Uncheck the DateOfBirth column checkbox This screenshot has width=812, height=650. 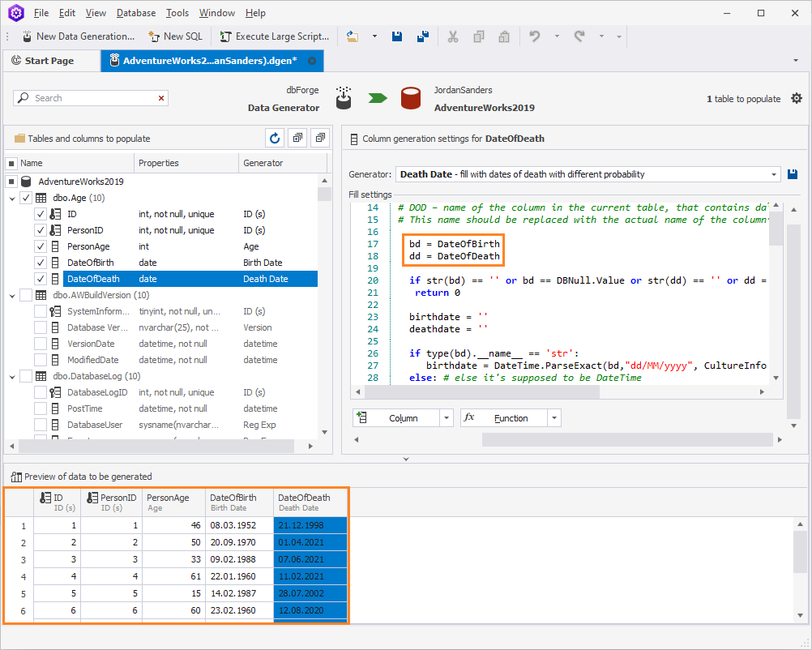click(x=41, y=263)
